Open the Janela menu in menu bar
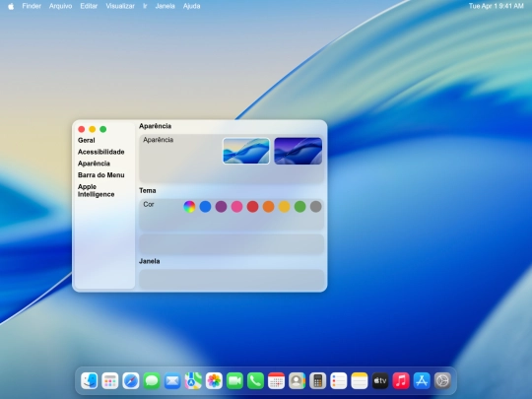 click(x=165, y=6)
